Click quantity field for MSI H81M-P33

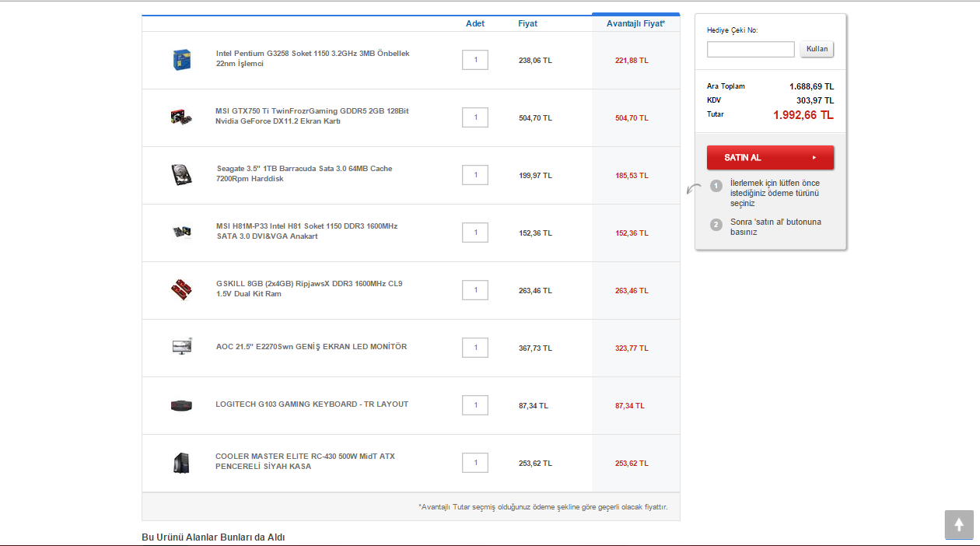(475, 233)
